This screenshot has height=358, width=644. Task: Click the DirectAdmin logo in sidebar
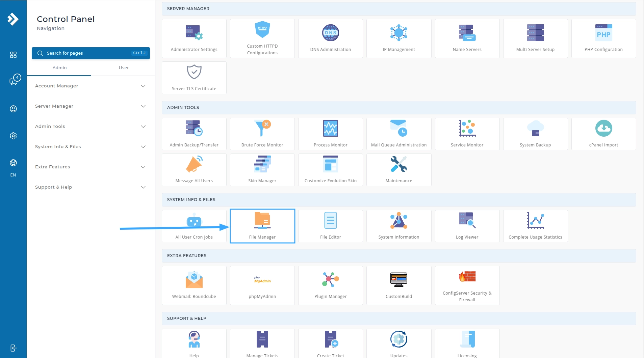[13, 19]
